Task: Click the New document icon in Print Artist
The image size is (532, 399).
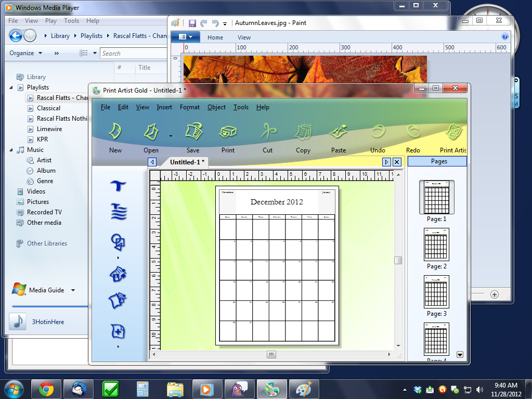Action: (115, 132)
